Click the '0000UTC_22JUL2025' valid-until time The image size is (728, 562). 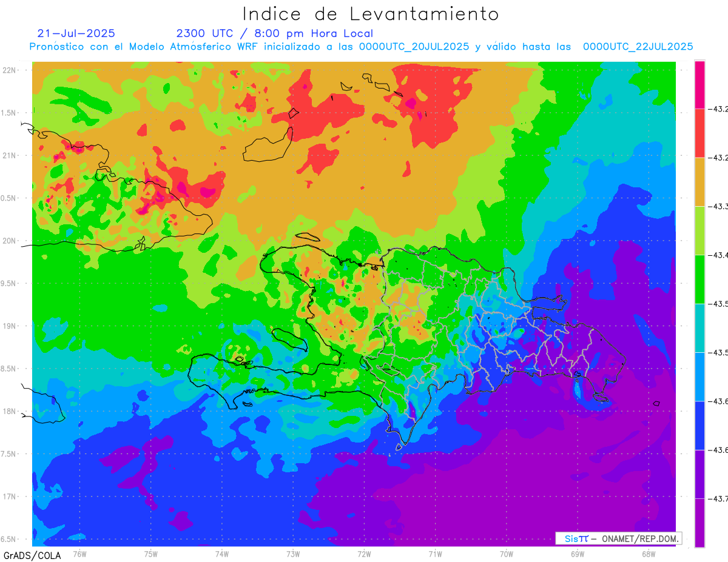(x=638, y=47)
